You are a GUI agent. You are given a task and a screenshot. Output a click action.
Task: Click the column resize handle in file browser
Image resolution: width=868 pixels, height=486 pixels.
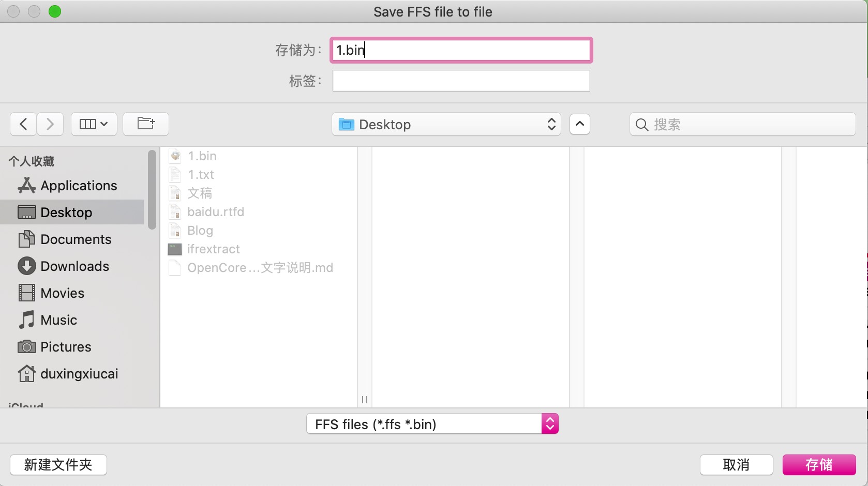pos(365,400)
